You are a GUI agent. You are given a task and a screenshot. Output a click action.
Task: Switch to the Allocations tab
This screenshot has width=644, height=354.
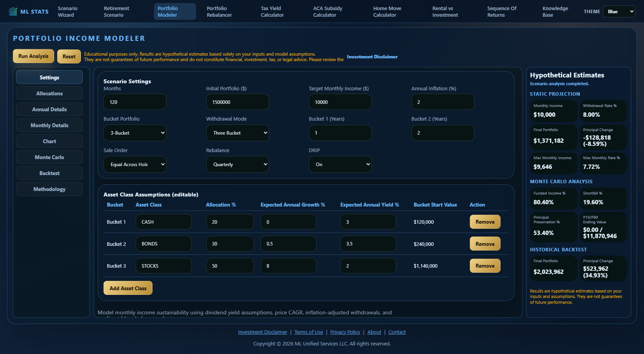[49, 93]
